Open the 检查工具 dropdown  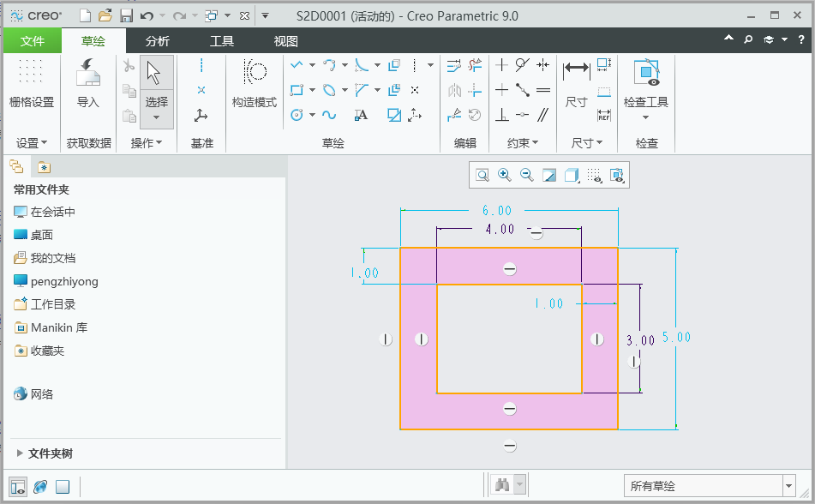(x=645, y=117)
